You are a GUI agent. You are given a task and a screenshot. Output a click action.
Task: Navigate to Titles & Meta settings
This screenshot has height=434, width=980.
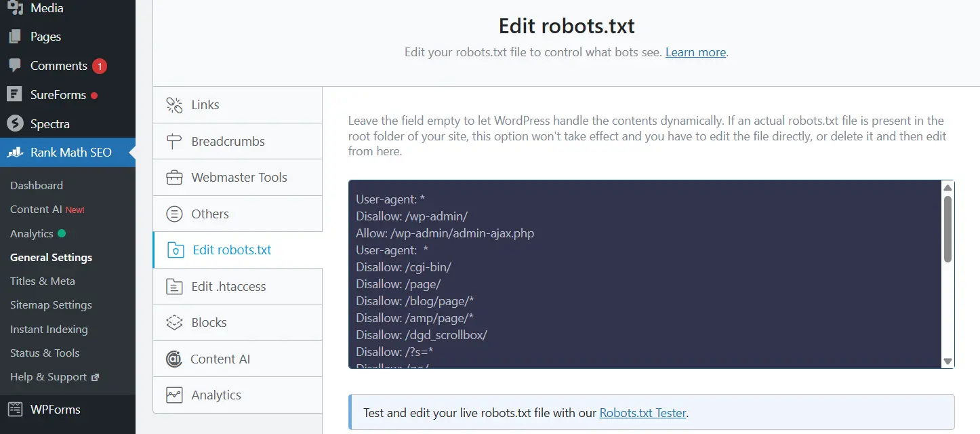pos(41,281)
